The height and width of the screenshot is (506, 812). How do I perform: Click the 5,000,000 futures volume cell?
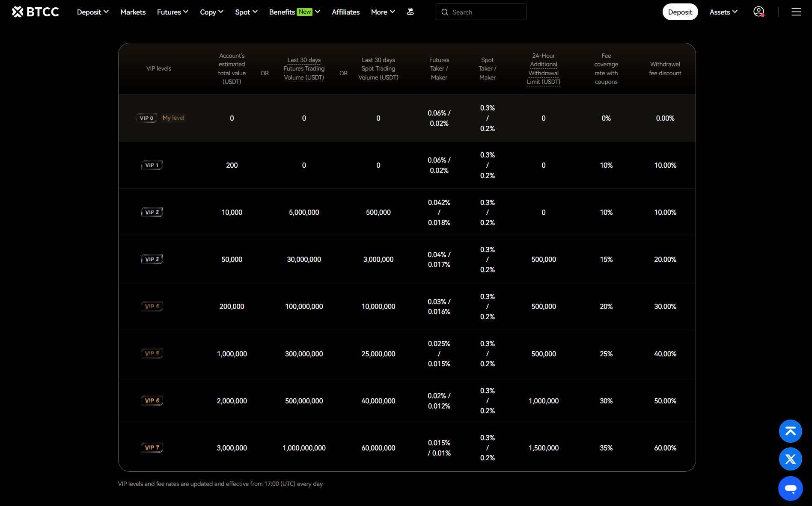click(x=304, y=212)
